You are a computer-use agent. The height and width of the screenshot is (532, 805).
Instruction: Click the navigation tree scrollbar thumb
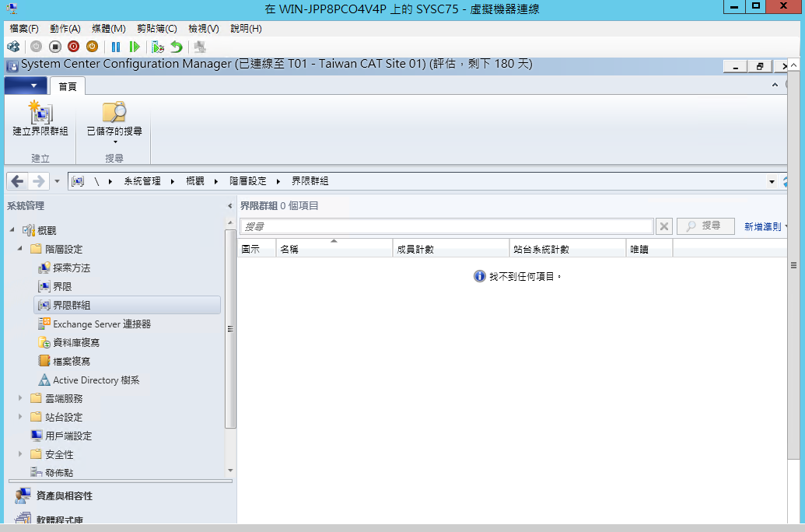pos(230,329)
